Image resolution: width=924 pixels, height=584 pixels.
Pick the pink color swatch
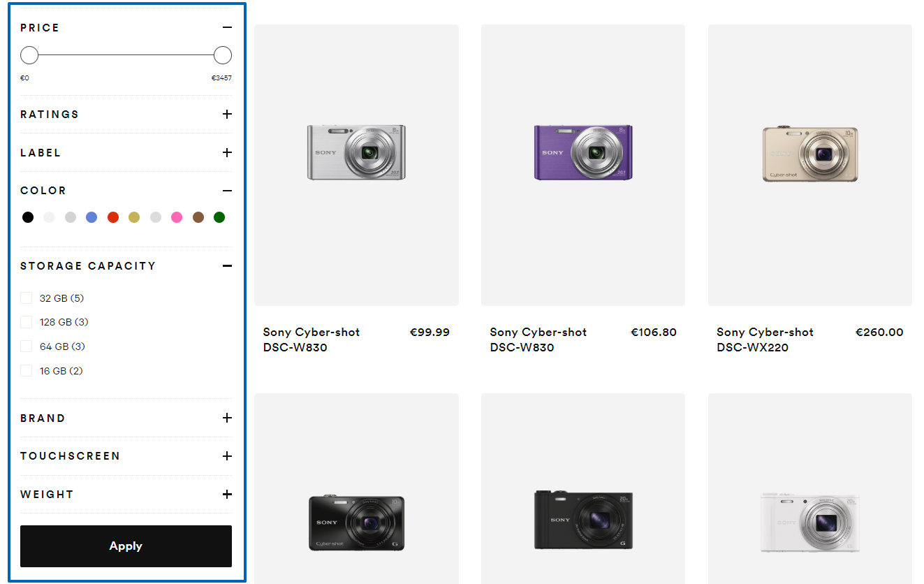tap(177, 217)
